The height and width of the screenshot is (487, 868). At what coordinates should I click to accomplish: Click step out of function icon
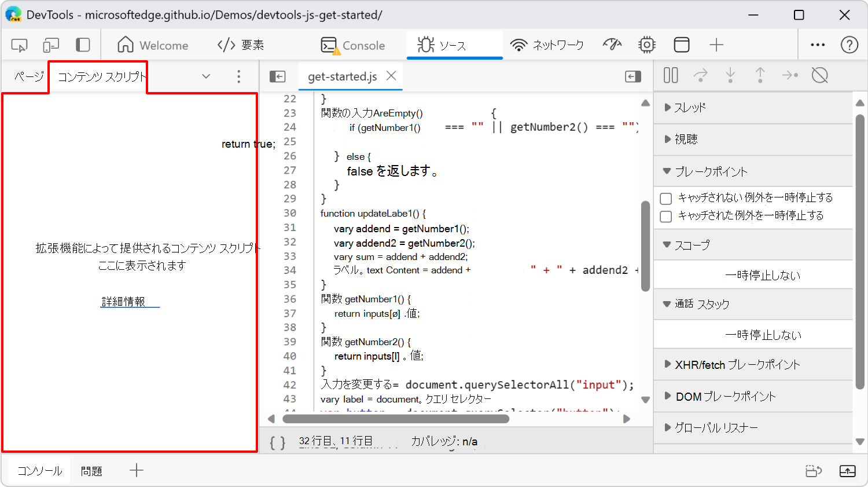click(760, 75)
